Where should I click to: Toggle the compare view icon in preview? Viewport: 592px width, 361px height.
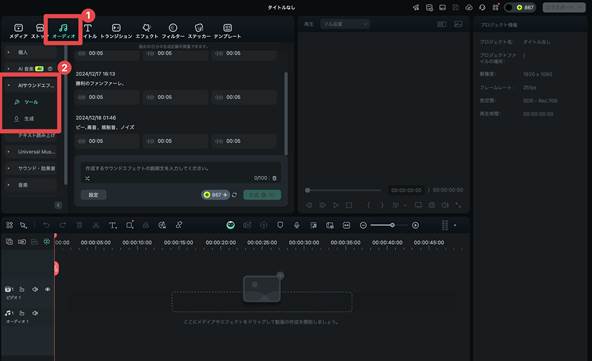tap(442, 24)
